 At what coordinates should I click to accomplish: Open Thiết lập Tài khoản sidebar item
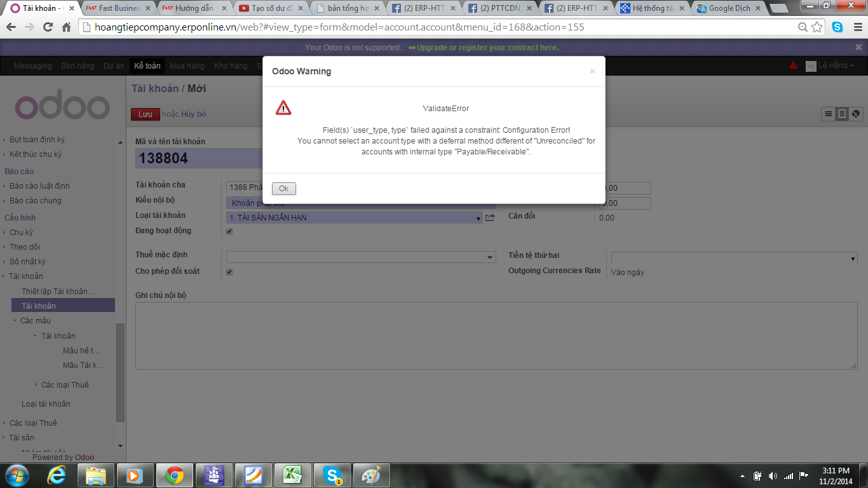pos(59,292)
